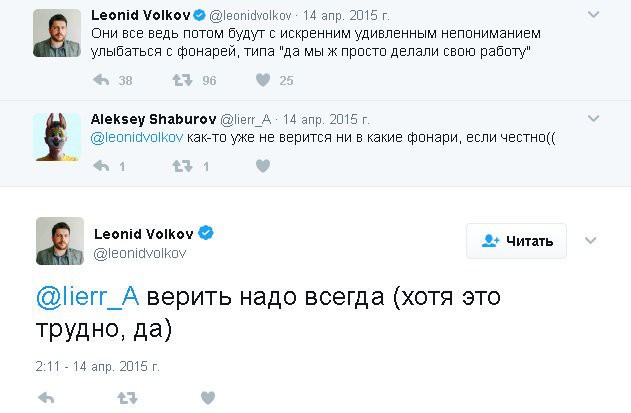Like Aleksey Shaburov's tweet
Screen dimensions: 631x413
point(263,166)
